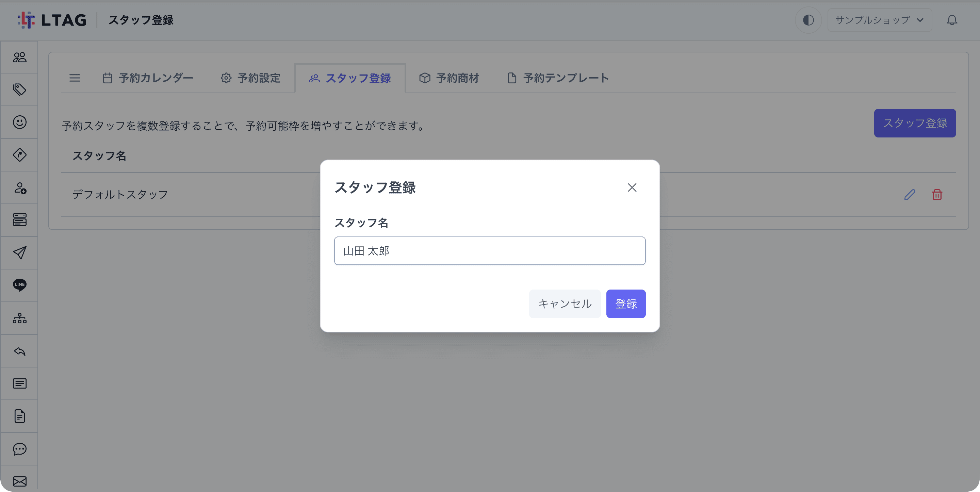Click the reply arrow sidebar icon
Screen dimensions: 980x492
pos(19,351)
